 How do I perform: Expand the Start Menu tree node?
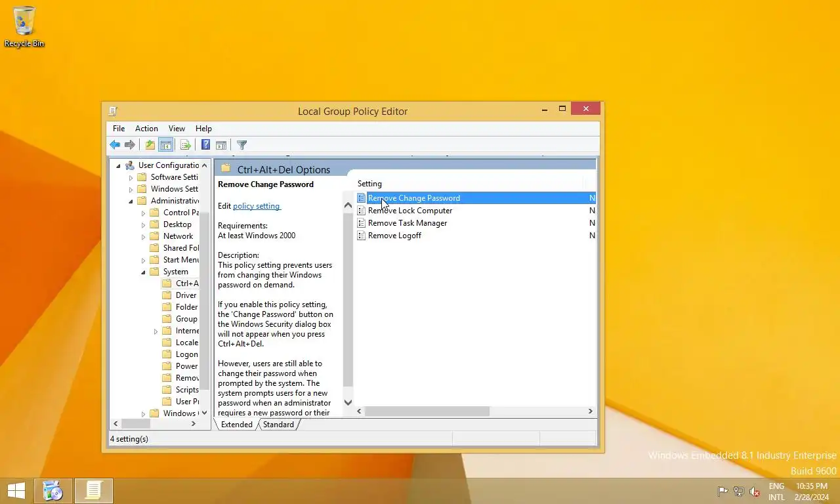[143, 260]
